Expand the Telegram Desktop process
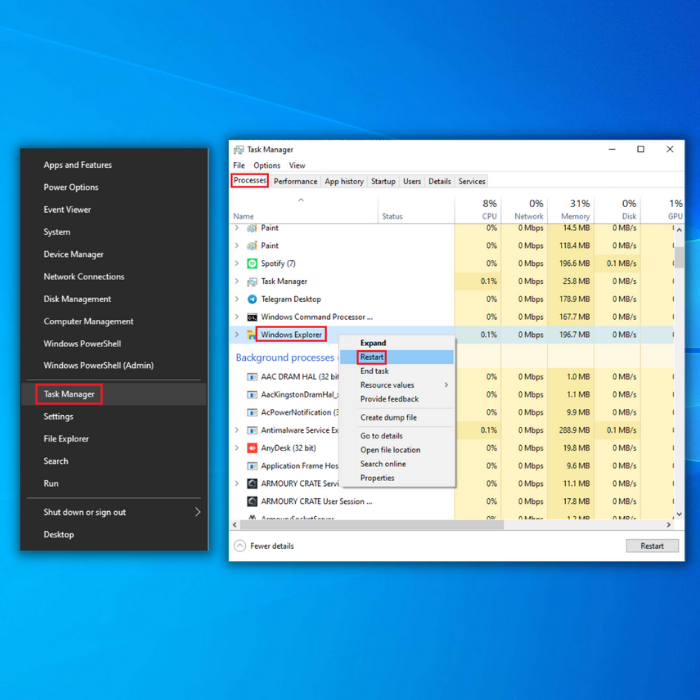This screenshot has width=700, height=700. coord(237,299)
